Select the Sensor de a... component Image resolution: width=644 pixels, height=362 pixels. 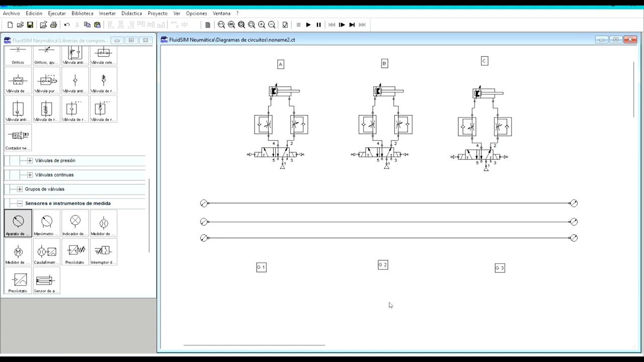(46, 281)
